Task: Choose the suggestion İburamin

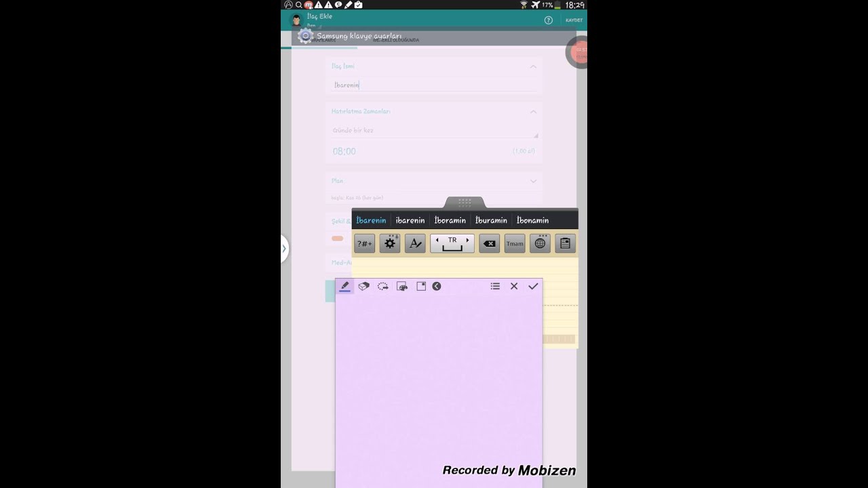Action: [x=491, y=220]
